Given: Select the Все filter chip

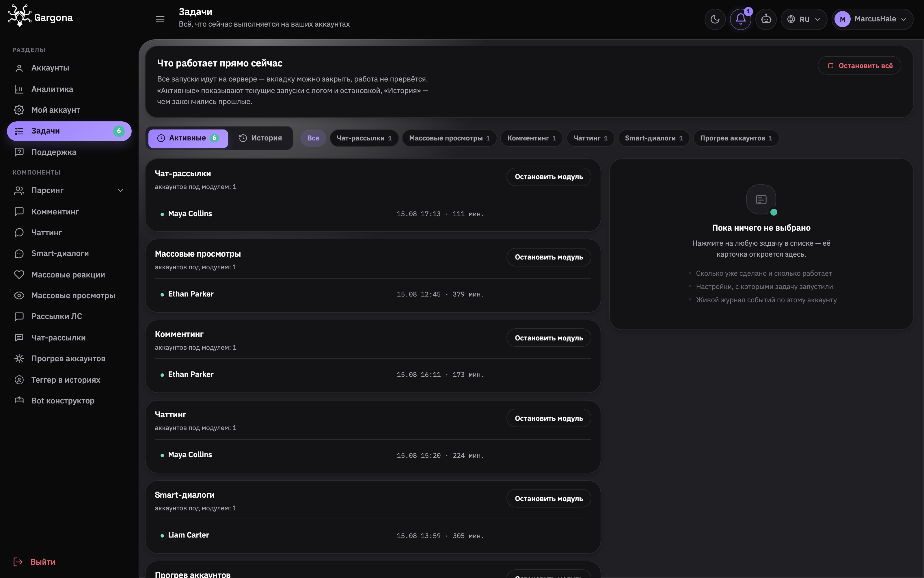Looking at the screenshot, I should click(313, 138).
